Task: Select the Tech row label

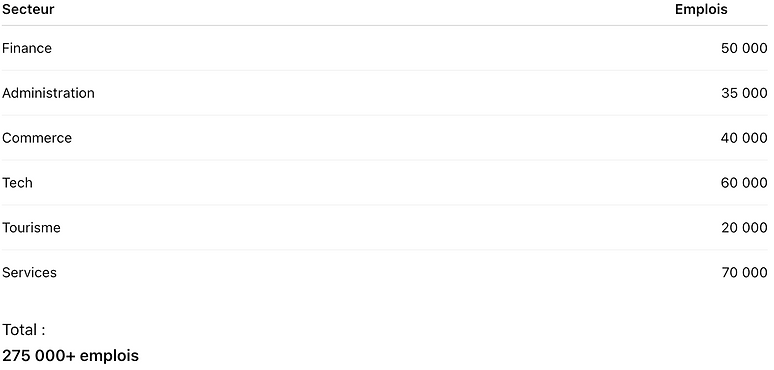Action: coord(17,183)
